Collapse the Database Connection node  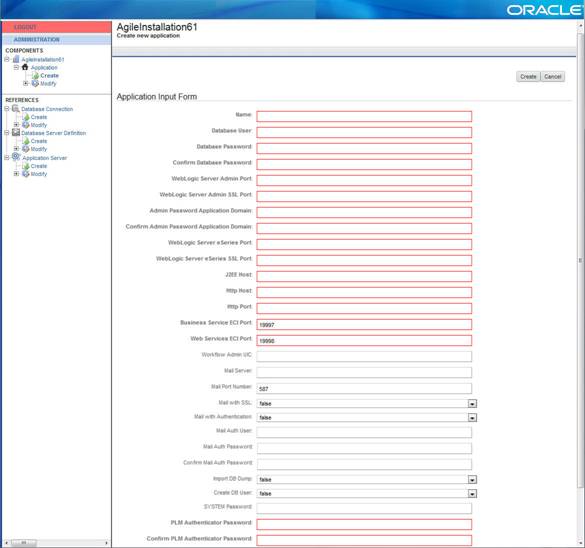7,109
